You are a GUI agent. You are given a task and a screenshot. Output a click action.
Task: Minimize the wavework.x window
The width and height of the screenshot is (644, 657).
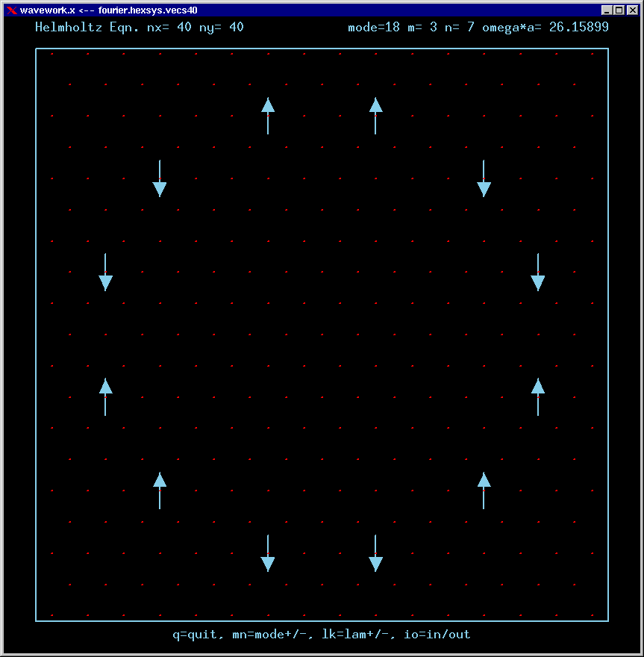pyautogui.click(x=607, y=10)
